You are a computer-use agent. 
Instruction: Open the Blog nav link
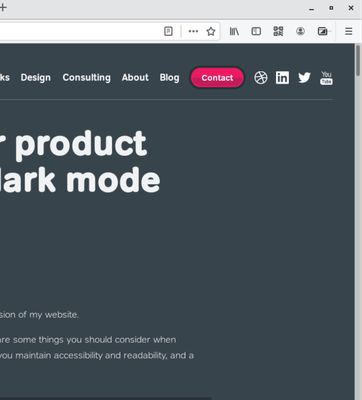point(169,78)
